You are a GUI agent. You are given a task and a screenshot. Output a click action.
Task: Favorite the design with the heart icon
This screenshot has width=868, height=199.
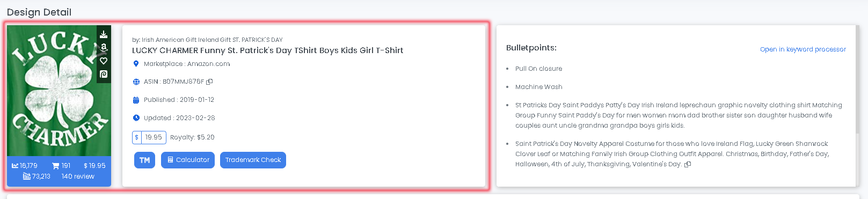coord(104,61)
